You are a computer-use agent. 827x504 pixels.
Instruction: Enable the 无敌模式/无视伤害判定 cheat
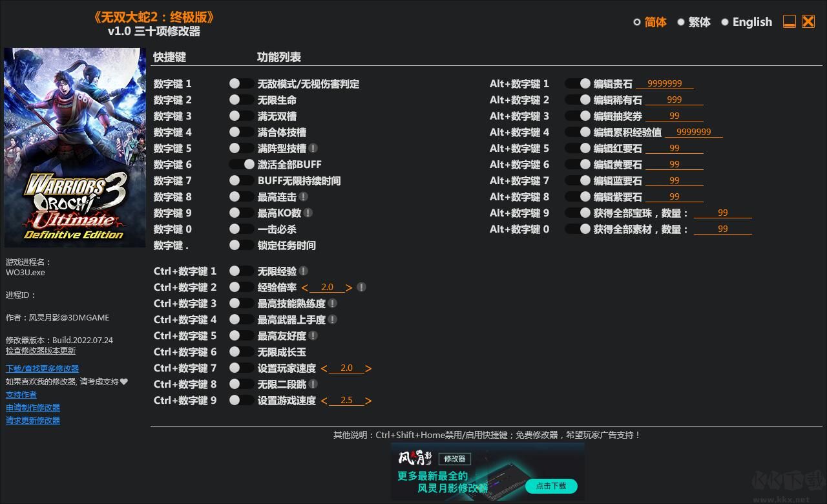[240, 83]
